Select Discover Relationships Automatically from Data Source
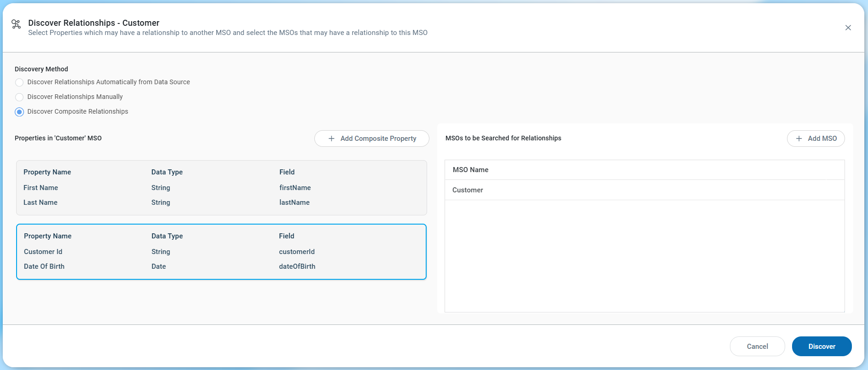Image resolution: width=868 pixels, height=370 pixels. [19, 82]
